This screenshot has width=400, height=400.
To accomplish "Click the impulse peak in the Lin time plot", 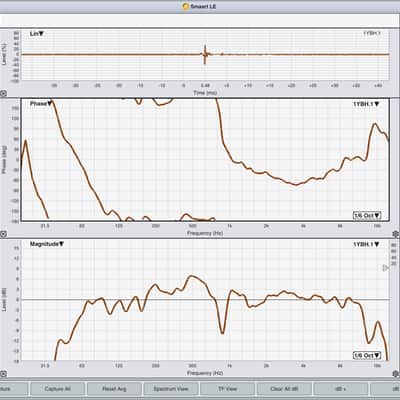I will pos(205,54).
